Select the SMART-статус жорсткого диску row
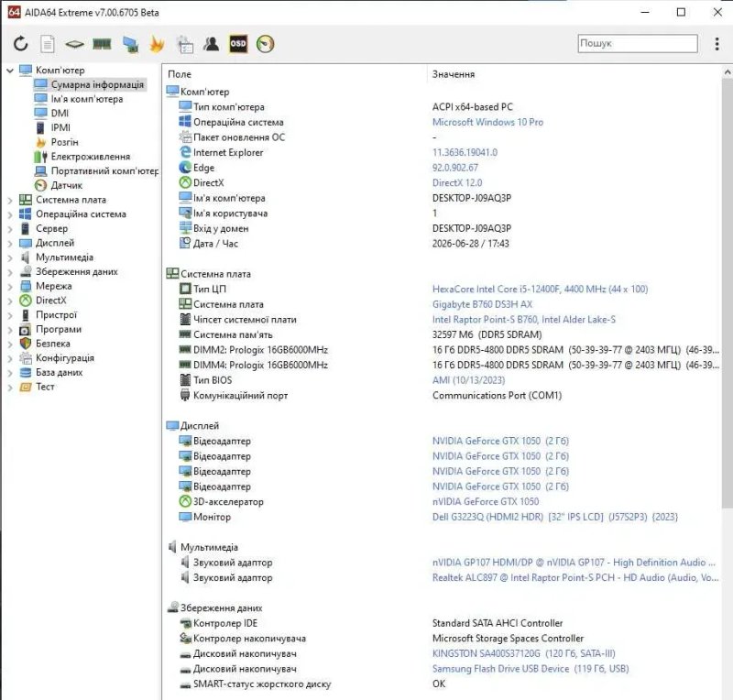733x700 pixels. point(443,684)
